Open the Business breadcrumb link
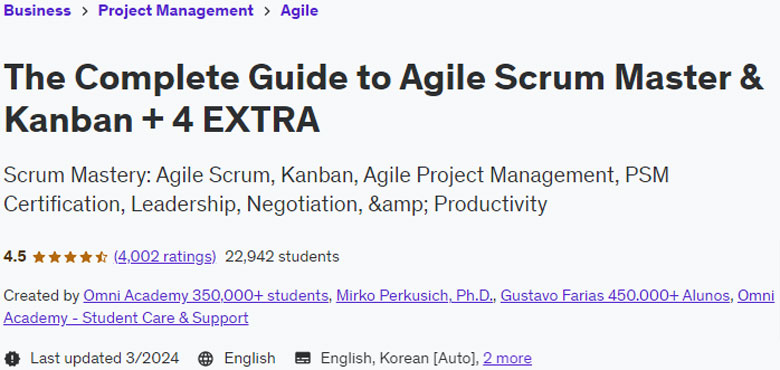The image size is (780, 370). (37, 10)
